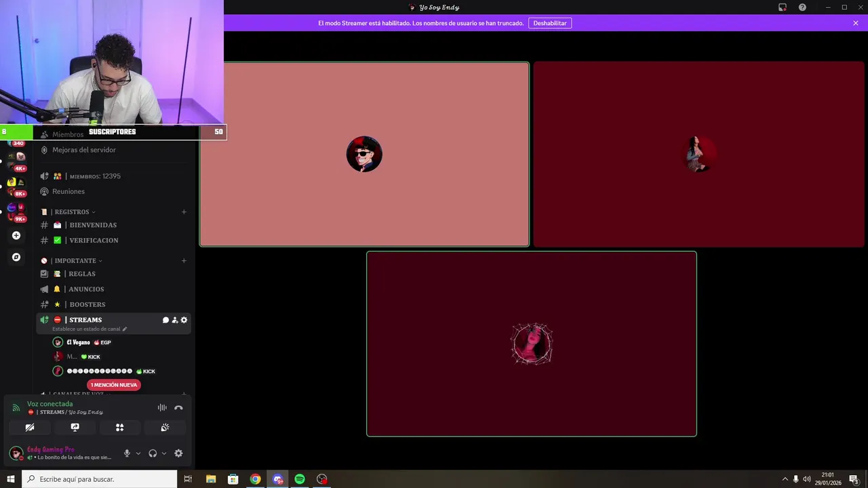Image resolution: width=868 pixels, height=488 pixels.
Task: Focus the sunglasses avatar video tile
Action: click(364, 155)
